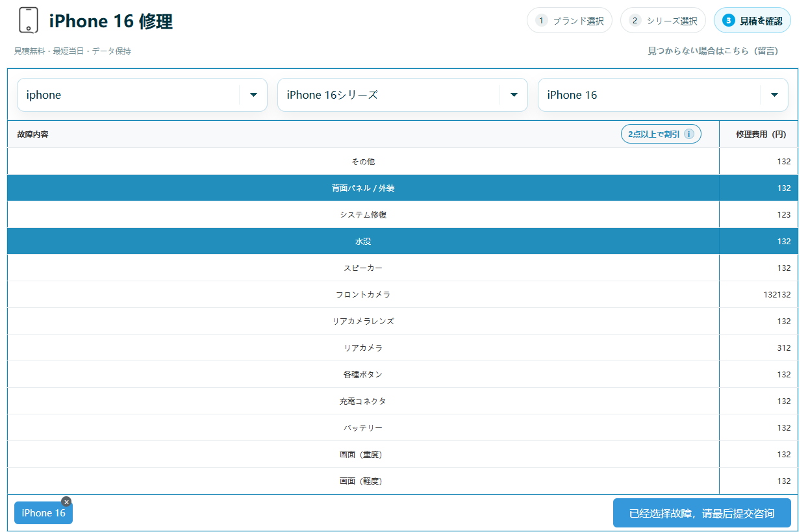The height and width of the screenshot is (532, 808).
Task: Pick the バッテリー repair row
Action: (363, 428)
